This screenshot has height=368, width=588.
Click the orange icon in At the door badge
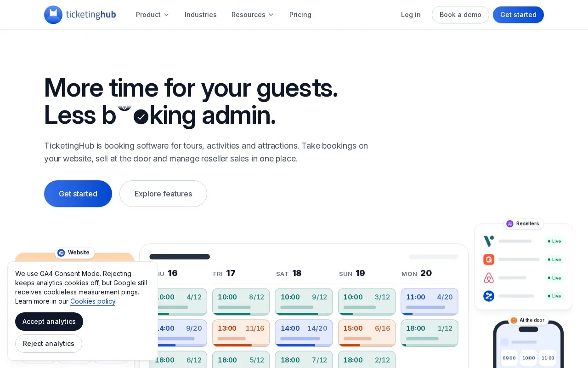[514, 320]
